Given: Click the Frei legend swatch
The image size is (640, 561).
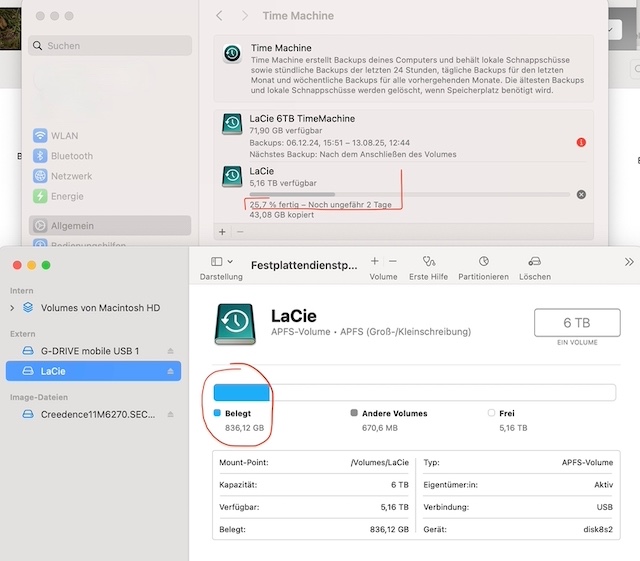Looking at the screenshot, I should (491, 413).
